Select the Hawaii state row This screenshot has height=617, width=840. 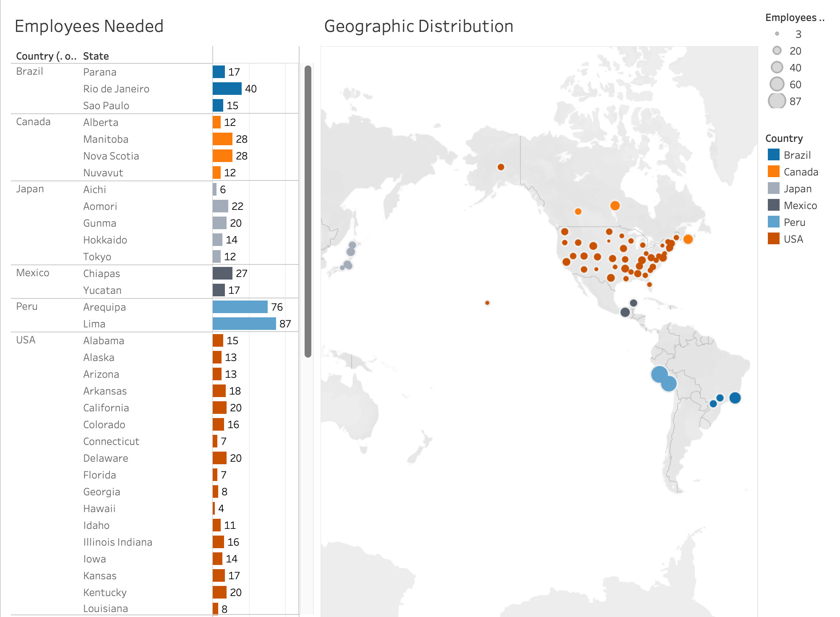pyautogui.click(x=99, y=508)
